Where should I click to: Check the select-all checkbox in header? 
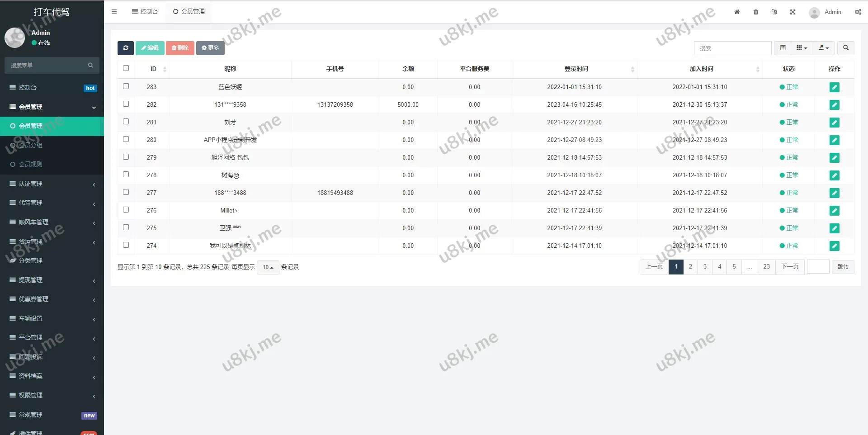point(126,68)
